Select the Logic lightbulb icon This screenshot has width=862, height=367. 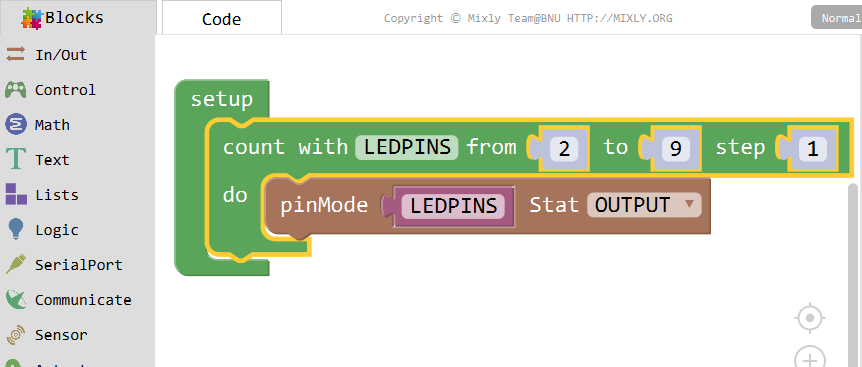(x=15, y=230)
